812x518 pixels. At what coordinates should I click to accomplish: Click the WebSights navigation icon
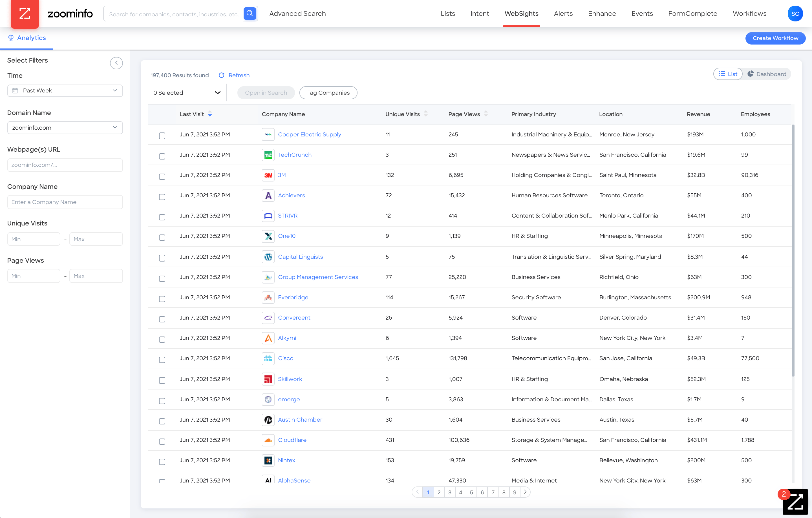coord(521,13)
